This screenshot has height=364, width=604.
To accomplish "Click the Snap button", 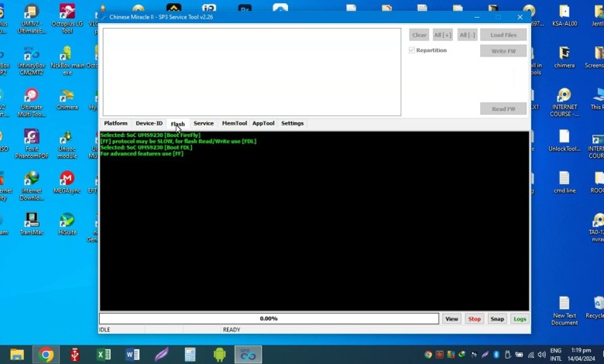I will (x=496, y=318).
